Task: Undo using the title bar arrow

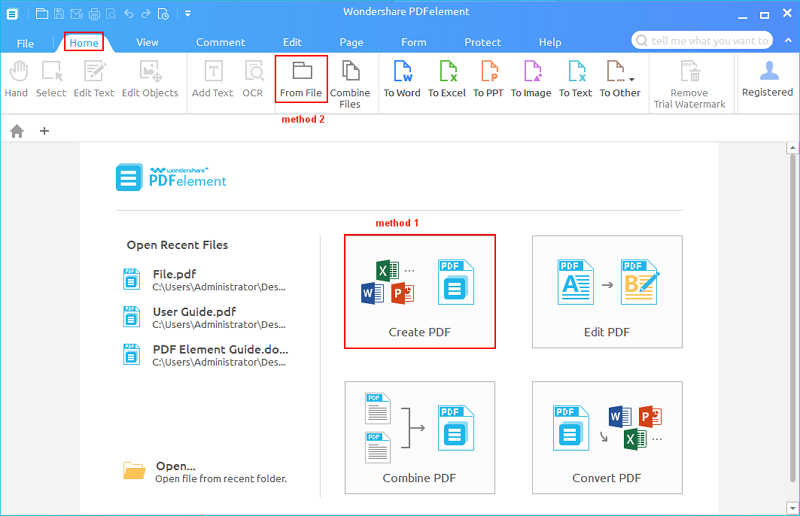Action: [129, 14]
